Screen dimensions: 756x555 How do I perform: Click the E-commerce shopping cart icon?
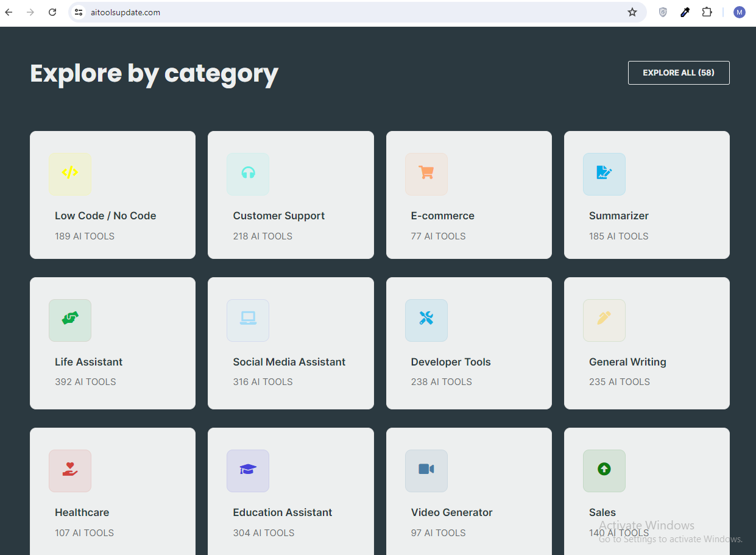[426, 174]
